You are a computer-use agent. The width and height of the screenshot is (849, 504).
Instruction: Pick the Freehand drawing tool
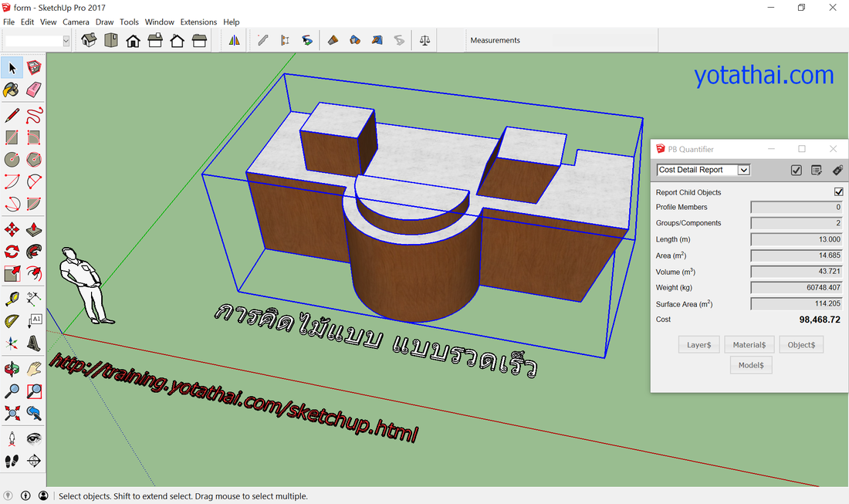(x=33, y=115)
